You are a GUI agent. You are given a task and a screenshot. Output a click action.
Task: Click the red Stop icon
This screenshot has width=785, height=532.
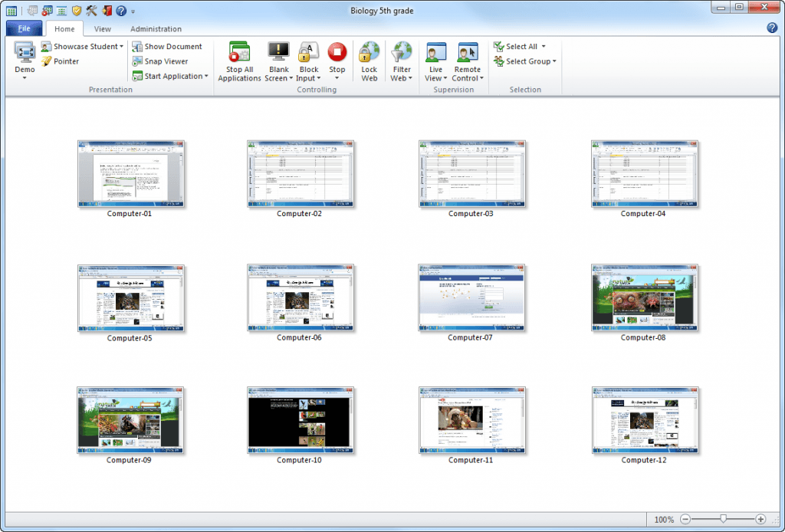point(337,52)
